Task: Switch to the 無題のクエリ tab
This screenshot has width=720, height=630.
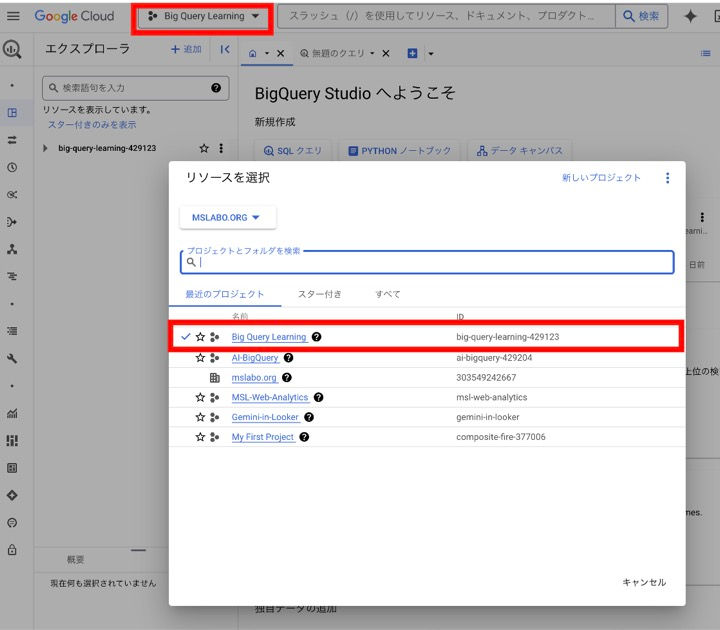Action: click(x=332, y=54)
